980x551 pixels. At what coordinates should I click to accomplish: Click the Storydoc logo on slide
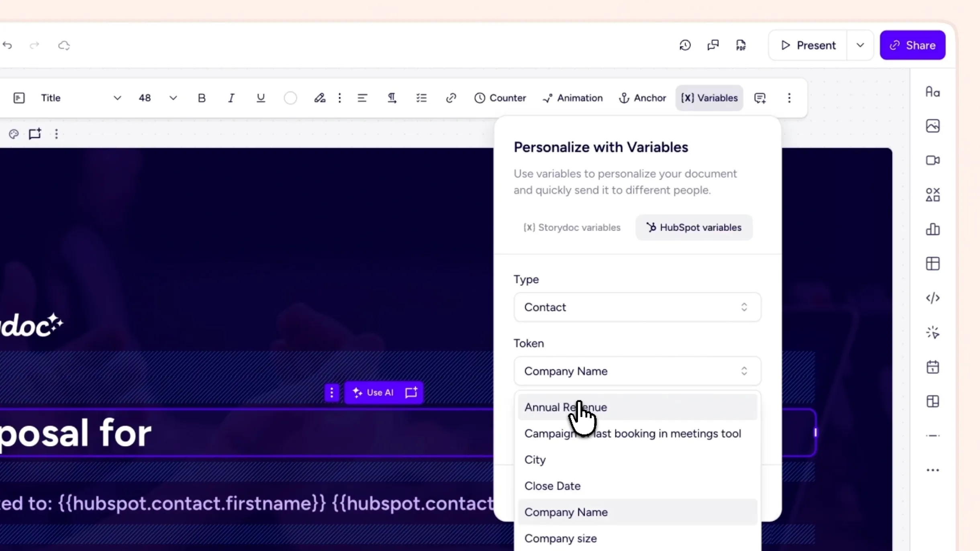(x=32, y=325)
